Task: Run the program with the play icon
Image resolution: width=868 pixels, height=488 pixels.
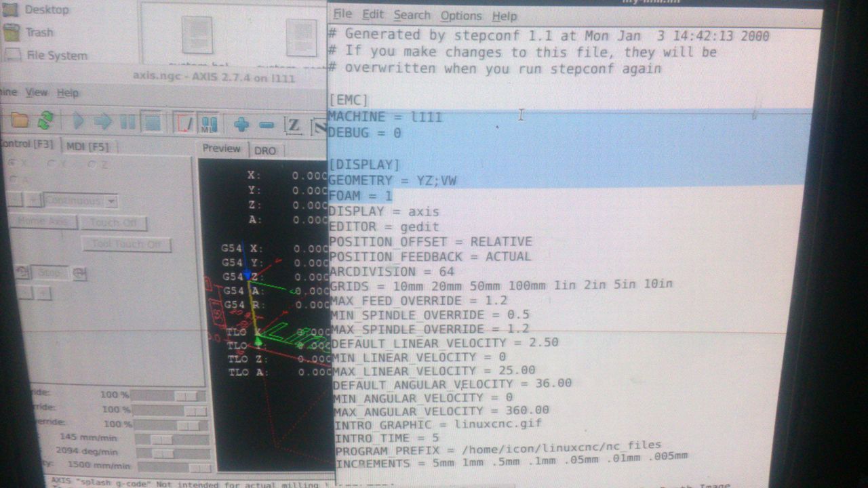Action: tap(79, 122)
